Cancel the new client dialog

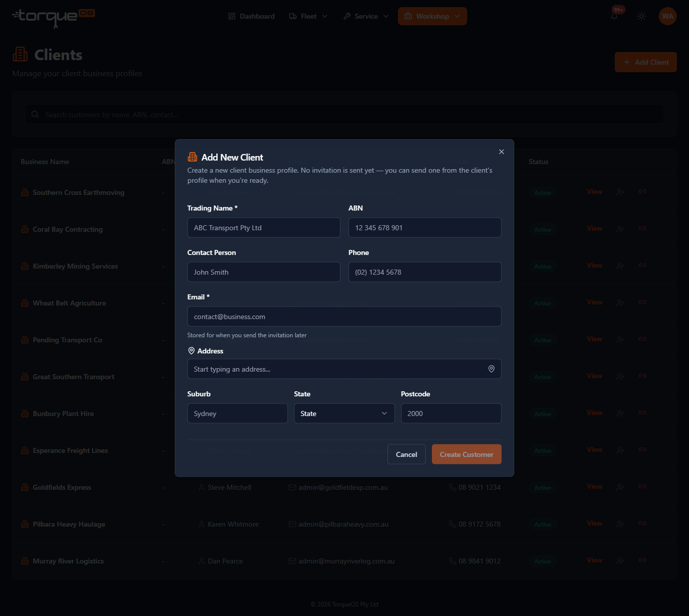407,454
